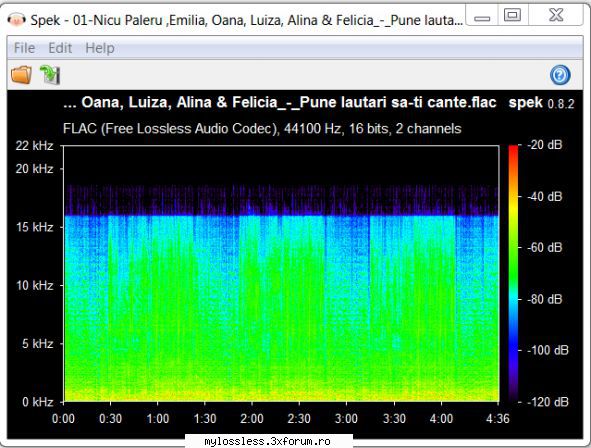The width and height of the screenshot is (591, 448).
Task: Click the FLAC codec info line
Action: tap(262, 128)
